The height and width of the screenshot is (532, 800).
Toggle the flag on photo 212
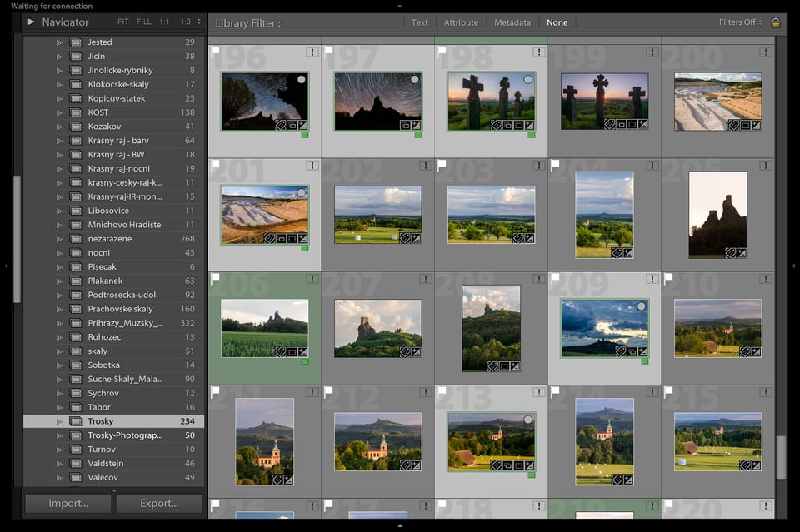tap(328, 390)
